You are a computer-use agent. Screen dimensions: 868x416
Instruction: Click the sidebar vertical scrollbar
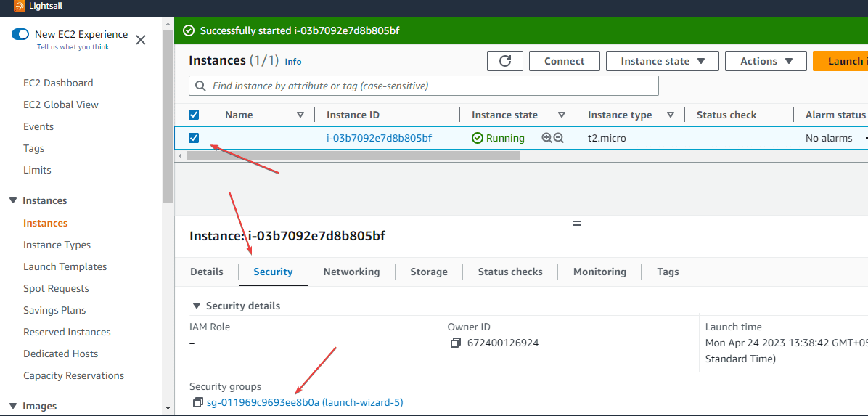coord(168,116)
